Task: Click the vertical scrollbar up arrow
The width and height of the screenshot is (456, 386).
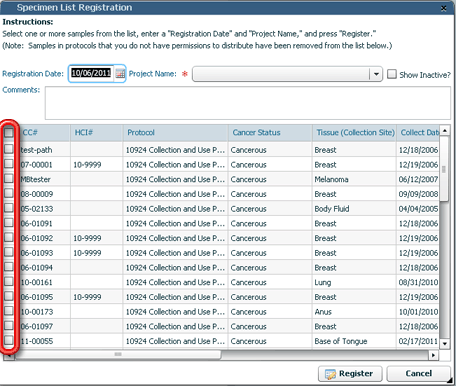Action: pyautogui.click(x=445, y=130)
